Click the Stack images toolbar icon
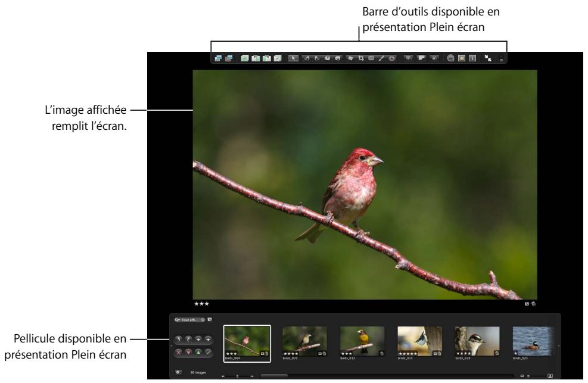This screenshot has width=588, height=383. 245,58
